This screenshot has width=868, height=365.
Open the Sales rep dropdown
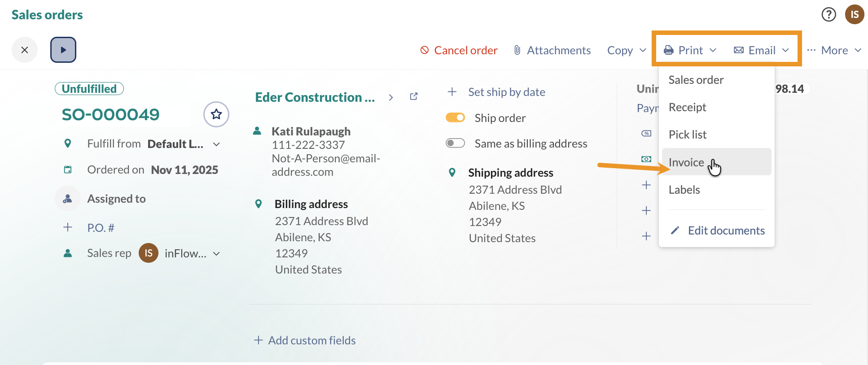click(x=217, y=253)
